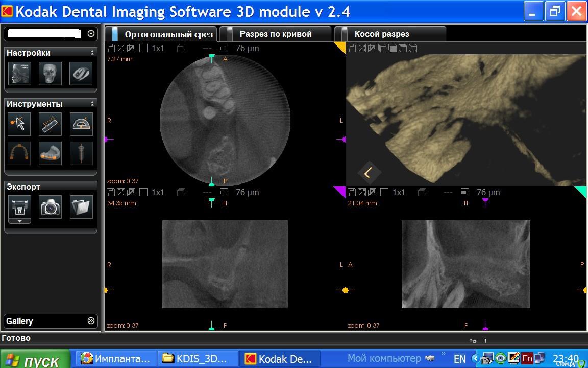
Task: Collapse the Настройки panel
Action: pyautogui.click(x=92, y=53)
